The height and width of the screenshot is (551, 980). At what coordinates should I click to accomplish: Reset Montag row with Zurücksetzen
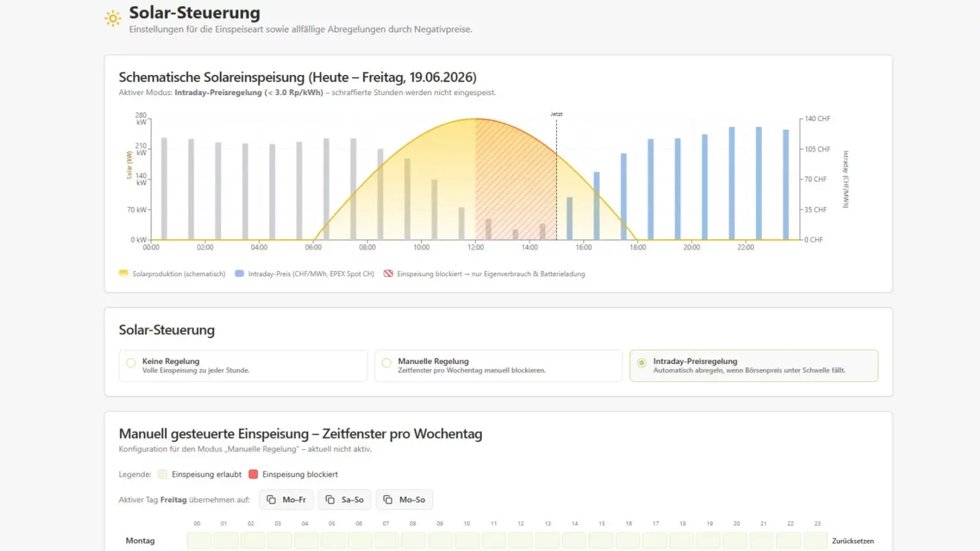coord(853,541)
